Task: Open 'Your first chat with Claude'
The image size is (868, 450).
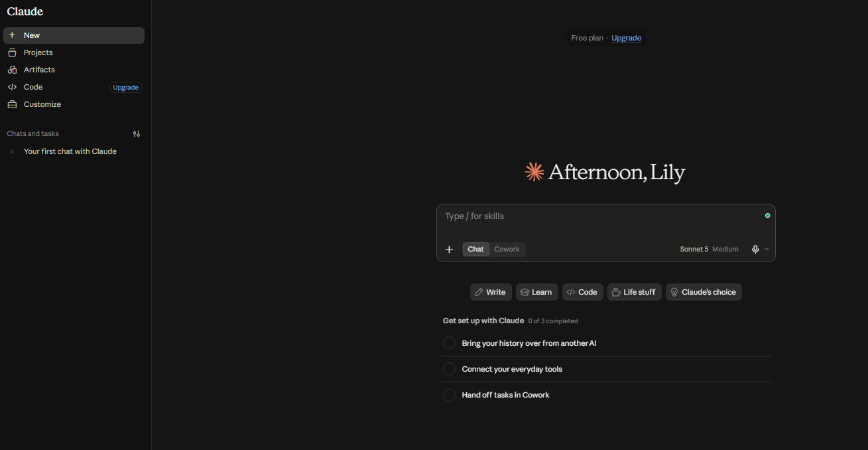Action: tap(74, 151)
